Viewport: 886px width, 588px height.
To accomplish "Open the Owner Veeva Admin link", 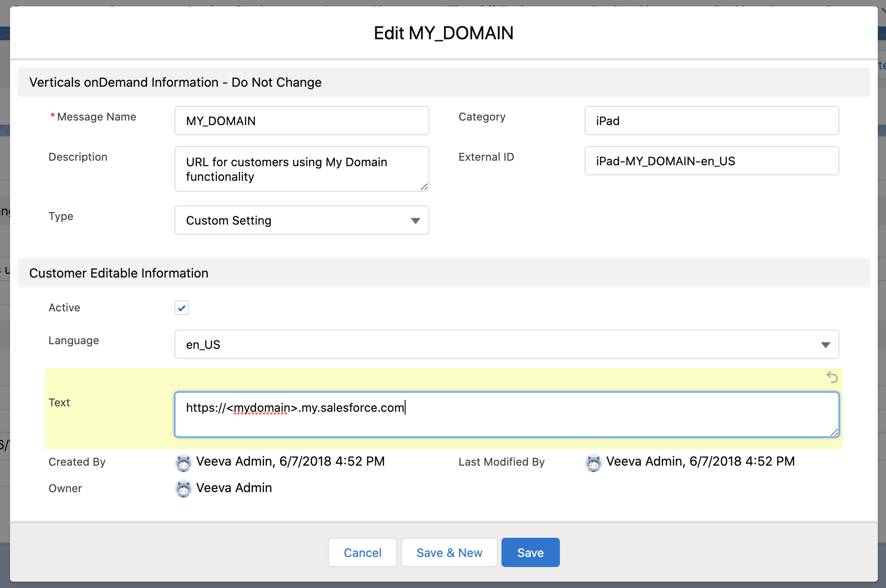I will 234,488.
